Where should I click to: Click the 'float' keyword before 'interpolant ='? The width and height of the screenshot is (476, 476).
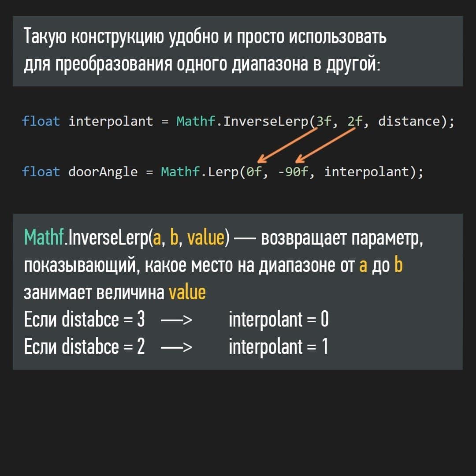(41, 122)
